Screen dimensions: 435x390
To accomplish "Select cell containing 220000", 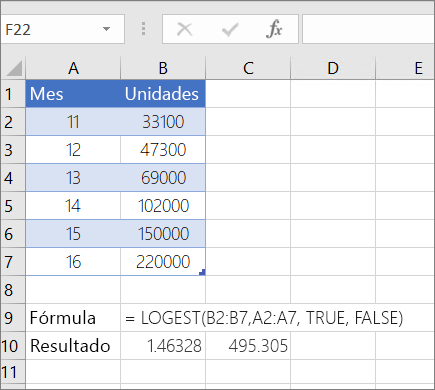I will (x=163, y=262).
